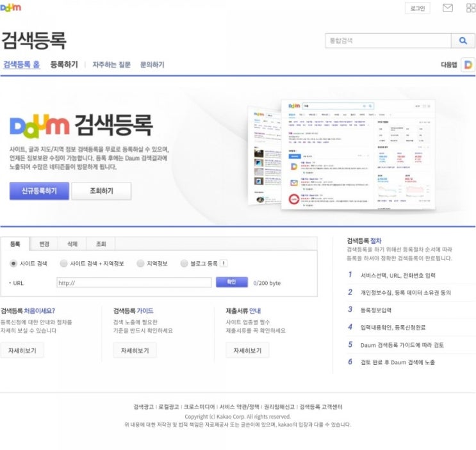The width and height of the screenshot is (476, 450).
Task: Select 사이트 검색 + 지역정보 radio
Action: (x=63, y=264)
